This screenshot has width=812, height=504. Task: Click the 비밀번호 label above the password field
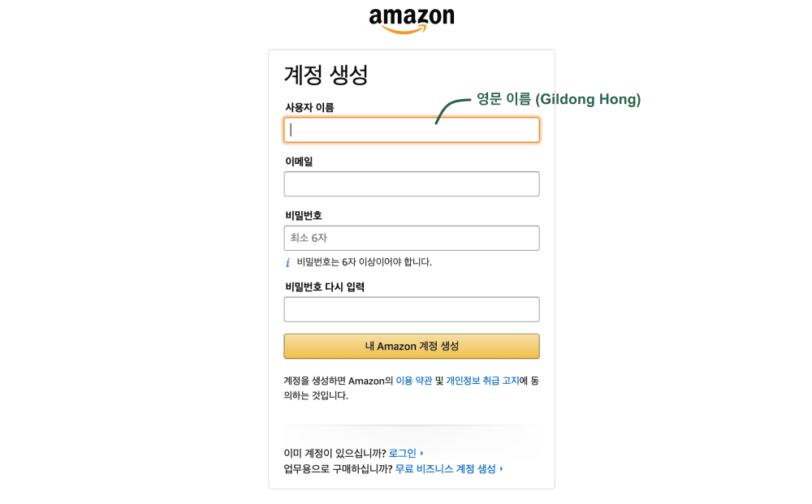(x=304, y=215)
